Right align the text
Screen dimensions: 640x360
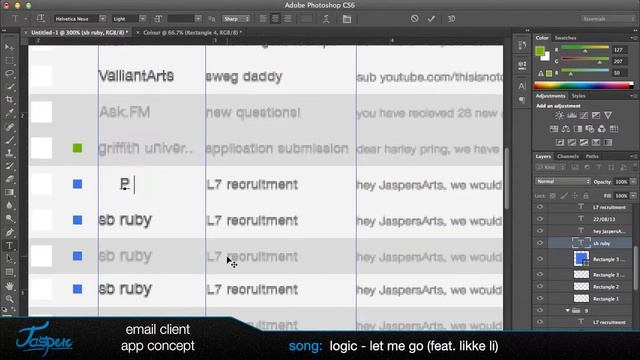[288, 19]
